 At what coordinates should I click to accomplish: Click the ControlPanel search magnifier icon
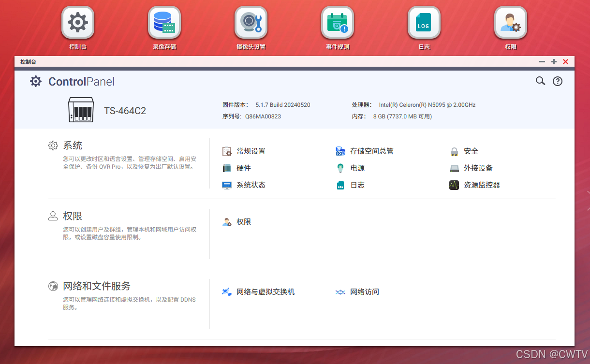540,81
